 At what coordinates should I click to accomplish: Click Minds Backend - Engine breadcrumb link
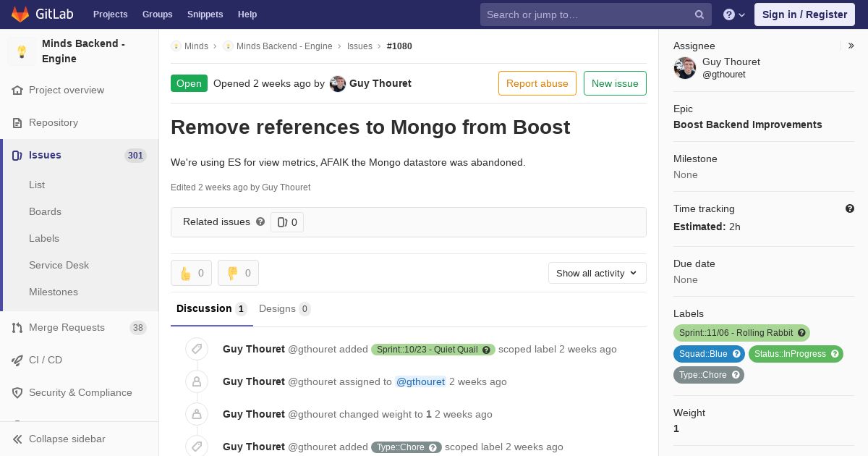[x=284, y=46]
